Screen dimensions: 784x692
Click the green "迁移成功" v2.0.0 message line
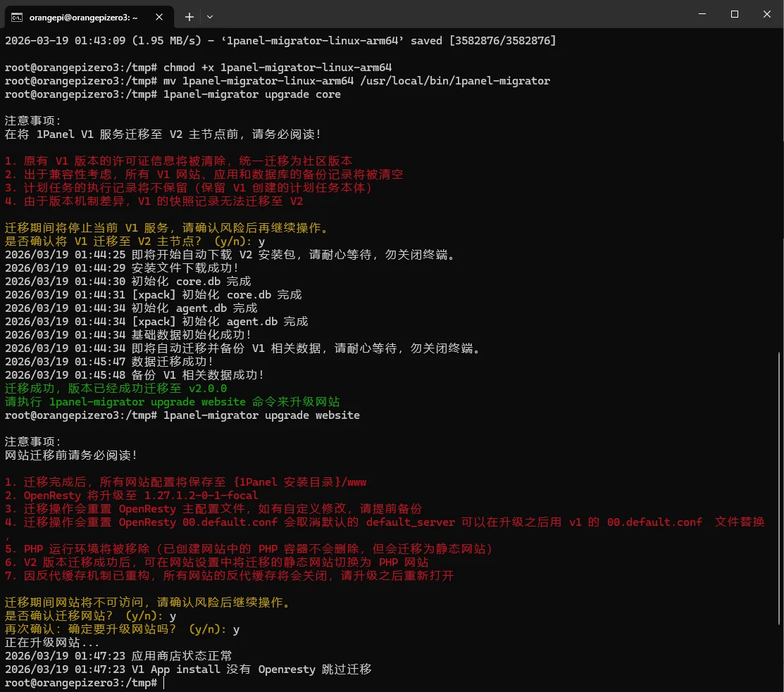pos(116,389)
